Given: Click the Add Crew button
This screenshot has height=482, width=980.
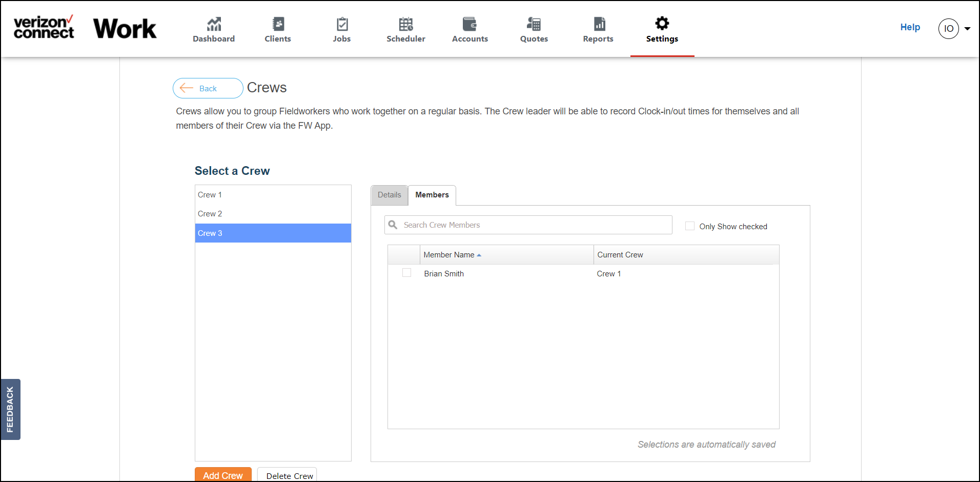Looking at the screenshot, I should point(223,475).
